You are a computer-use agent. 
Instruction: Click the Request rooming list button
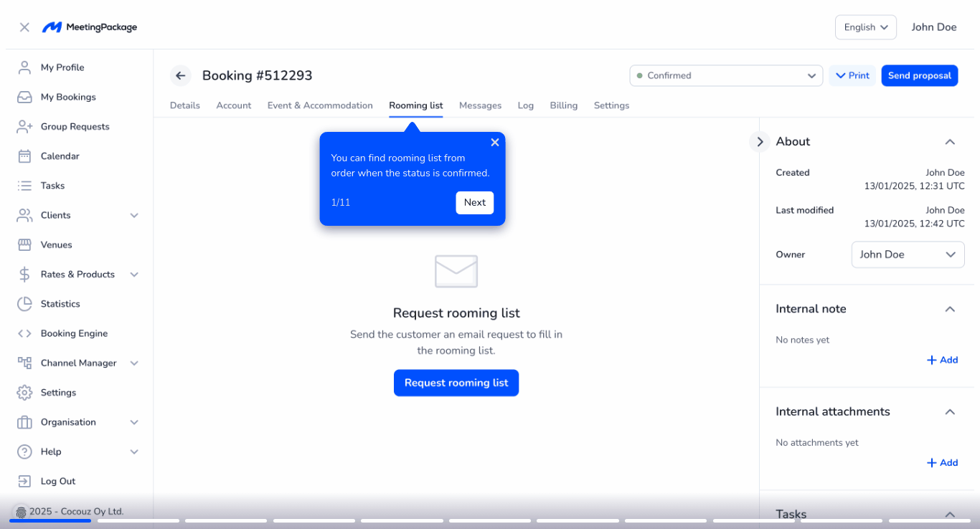click(456, 383)
